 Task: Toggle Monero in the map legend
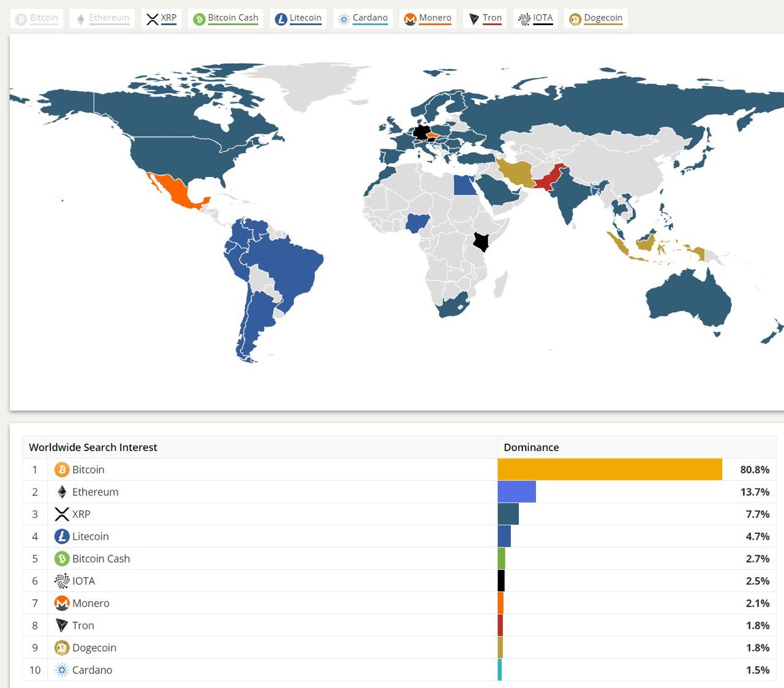coord(428,19)
